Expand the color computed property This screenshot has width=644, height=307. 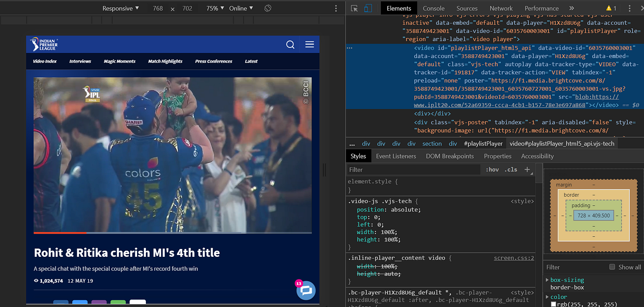547,297
